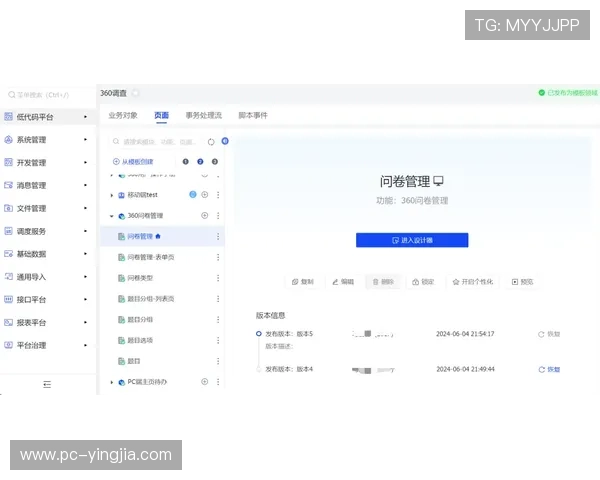
Task: Expand the 基础数据 submenu arrow
Action: pos(85,254)
